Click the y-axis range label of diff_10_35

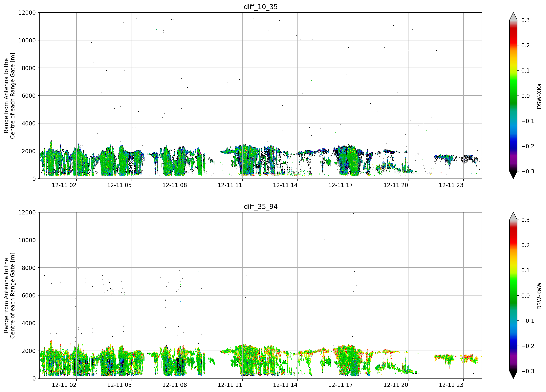(x=9, y=96)
